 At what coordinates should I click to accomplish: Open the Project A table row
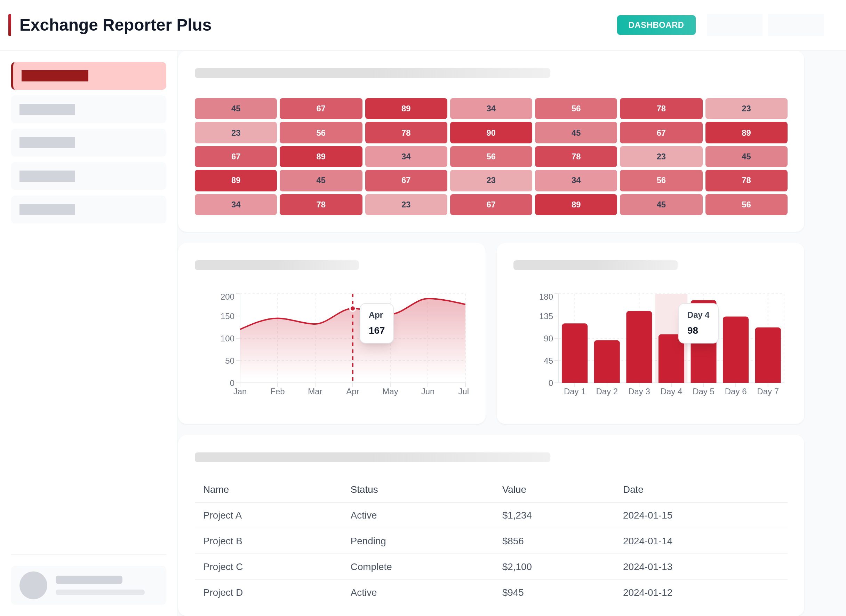[x=222, y=515]
